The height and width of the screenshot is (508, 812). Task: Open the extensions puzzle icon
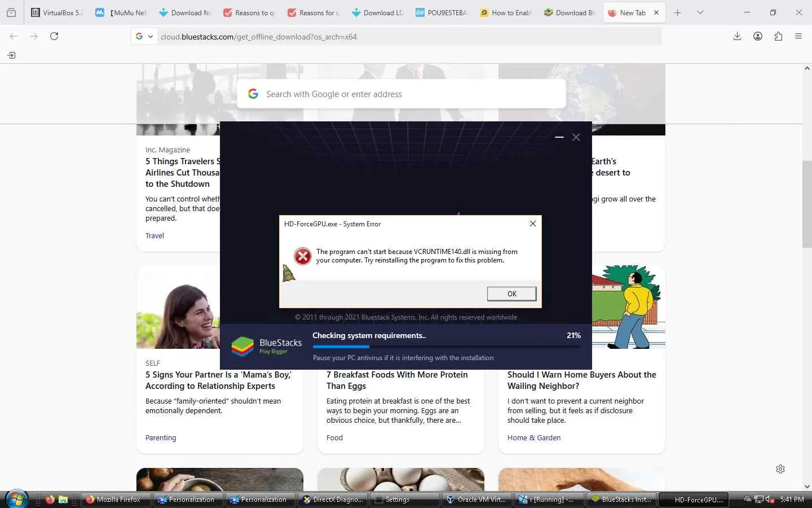coord(778,36)
